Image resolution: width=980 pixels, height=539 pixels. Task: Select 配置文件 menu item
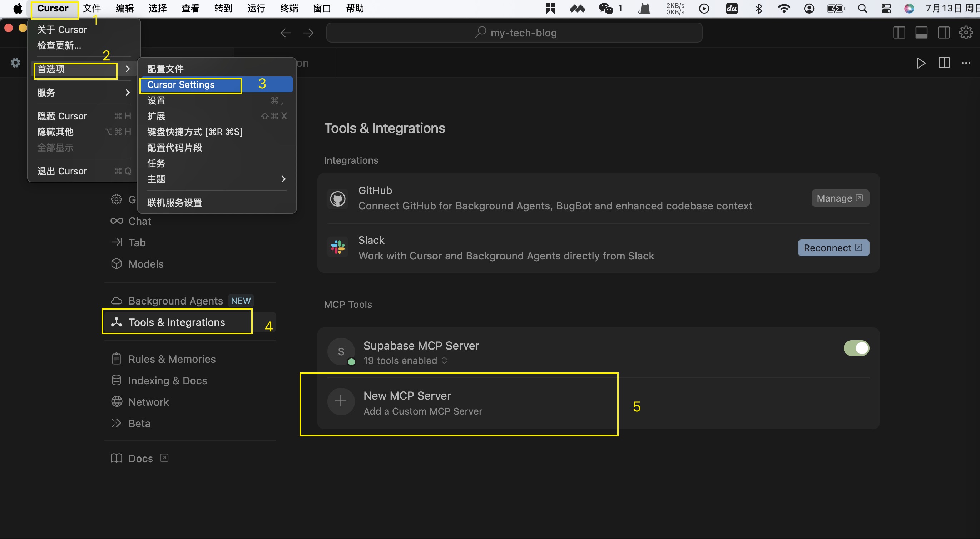(x=217, y=69)
